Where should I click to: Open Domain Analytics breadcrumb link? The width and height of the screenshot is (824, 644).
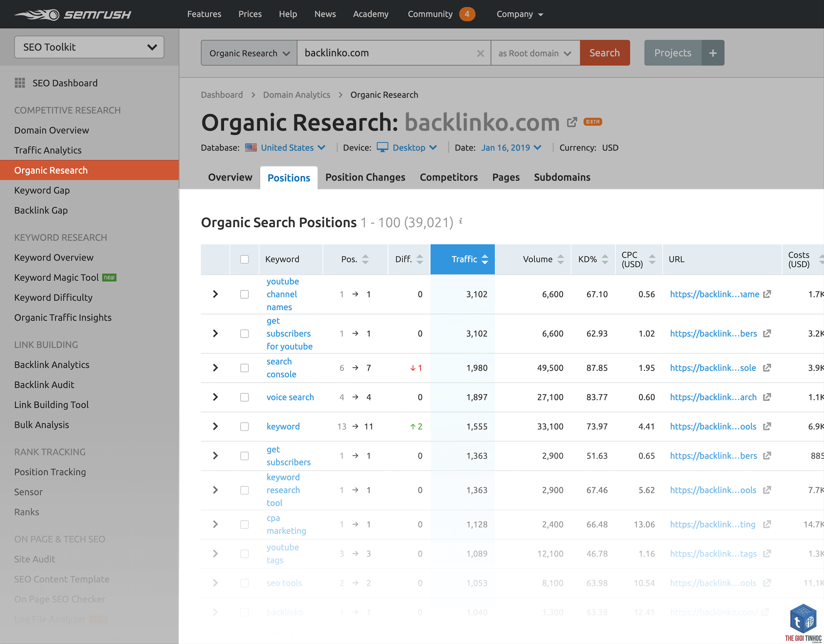[296, 95]
